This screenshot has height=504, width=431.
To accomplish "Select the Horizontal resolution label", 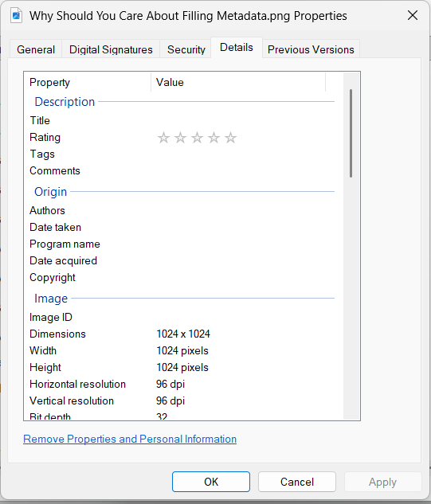I will [x=77, y=384].
